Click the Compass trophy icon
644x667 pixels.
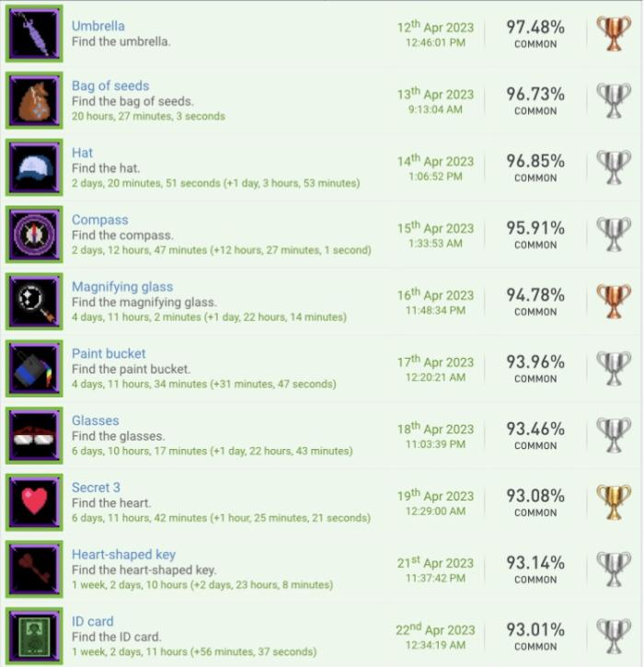(34, 234)
